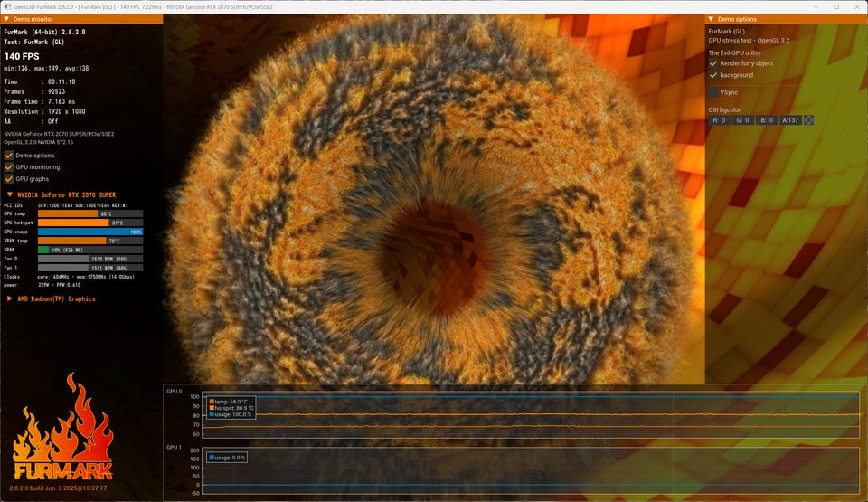Click 'The Evil GPU utility' text
Viewport: 868px width, 502px height.
(734, 53)
